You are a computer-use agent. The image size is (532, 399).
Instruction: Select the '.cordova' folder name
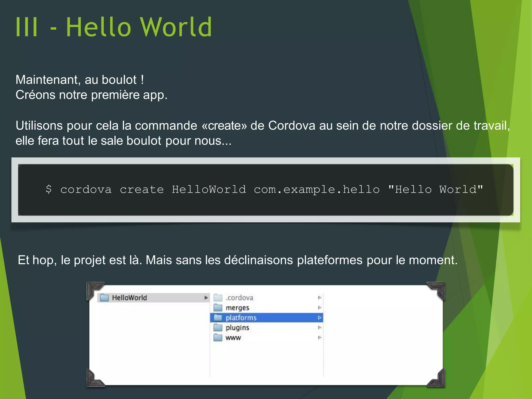click(239, 298)
